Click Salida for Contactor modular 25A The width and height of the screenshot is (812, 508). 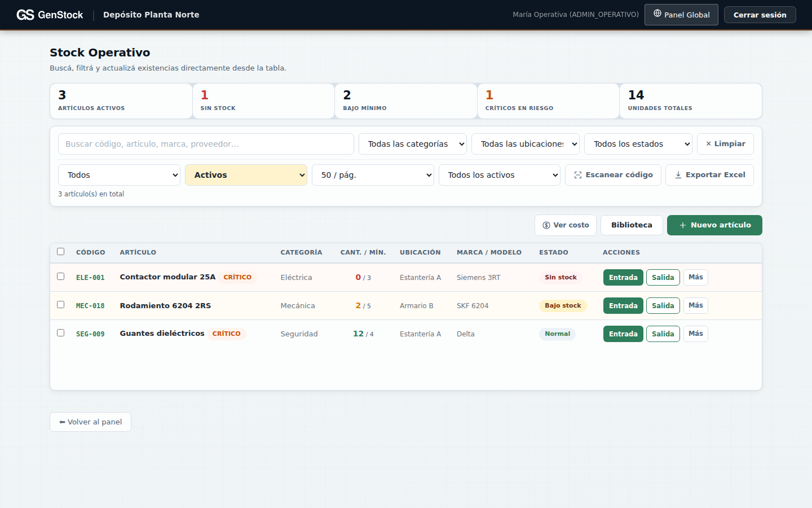(x=663, y=277)
